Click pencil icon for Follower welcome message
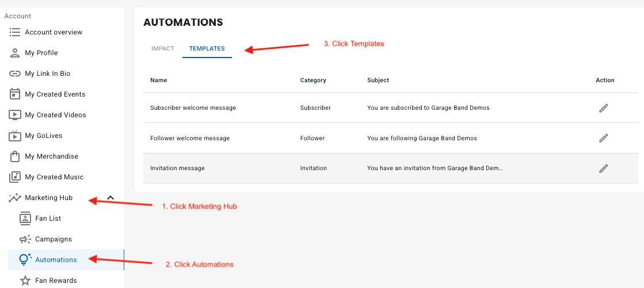This screenshot has height=288, width=644. point(603,138)
